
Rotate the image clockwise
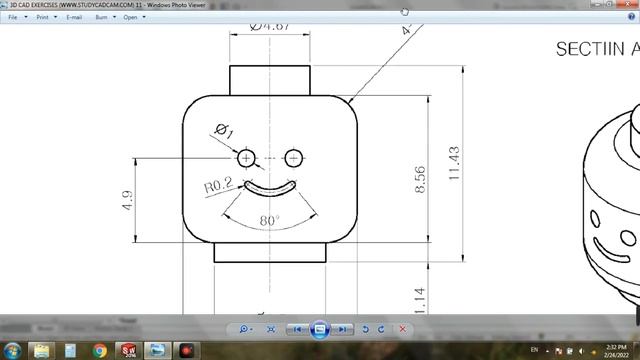click(381, 329)
